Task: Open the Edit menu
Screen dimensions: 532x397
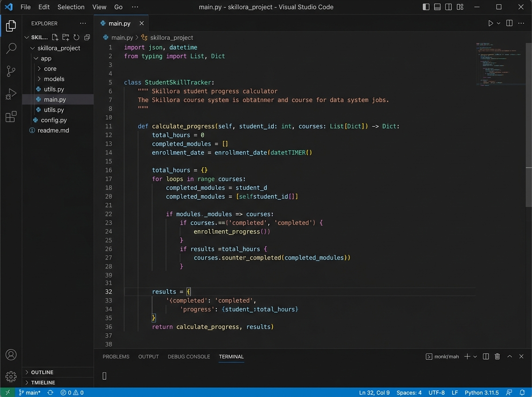Action: click(44, 7)
